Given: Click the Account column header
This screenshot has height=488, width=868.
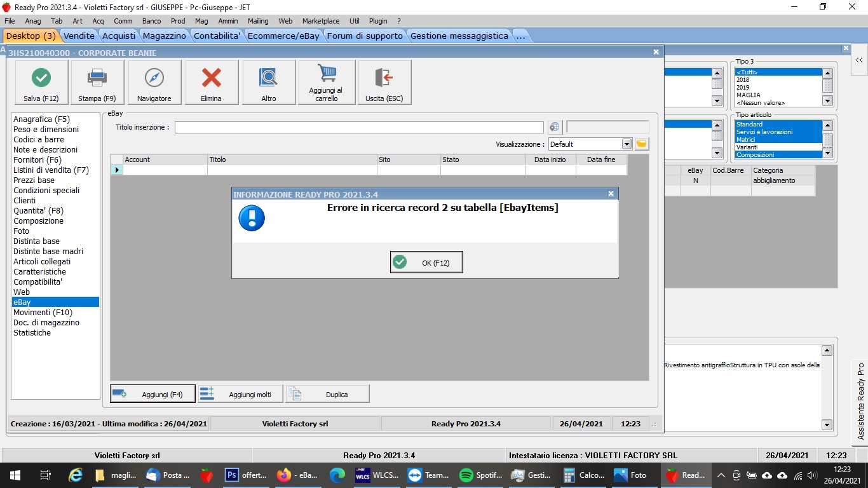Looking at the screenshot, I should [x=165, y=159].
